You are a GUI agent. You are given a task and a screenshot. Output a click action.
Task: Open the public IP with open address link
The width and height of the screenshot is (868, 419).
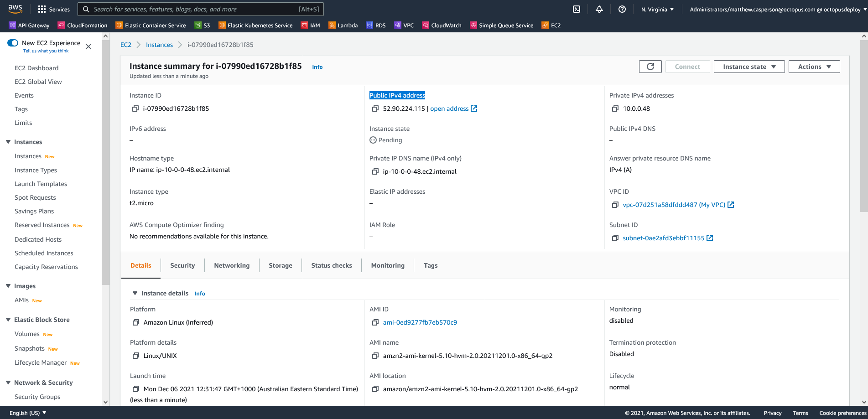[x=449, y=109]
